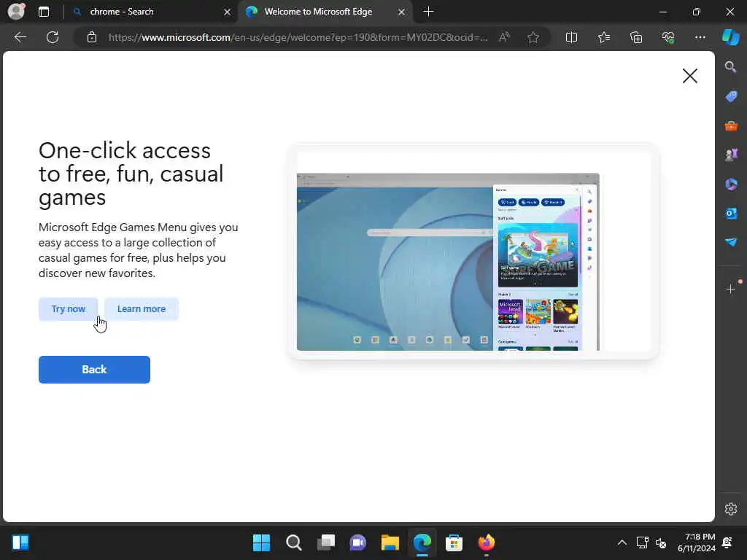747x560 pixels.
Task: Open Task View on the taskbar
Action: click(x=326, y=542)
